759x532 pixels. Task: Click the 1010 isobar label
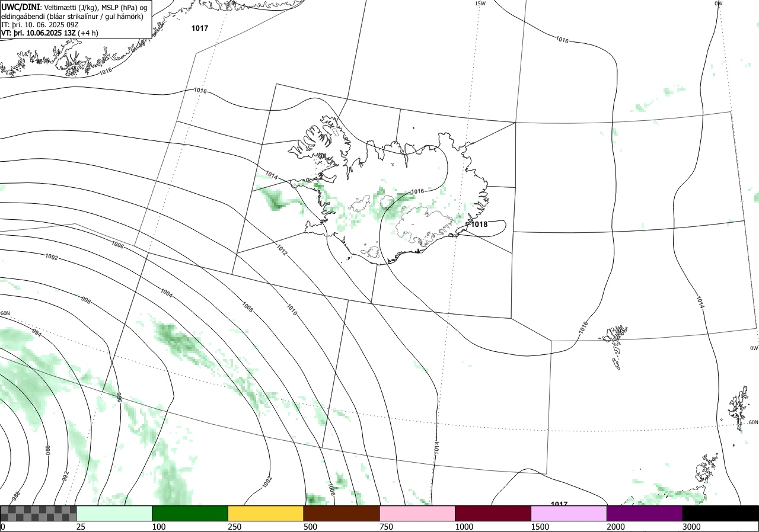click(x=292, y=309)
